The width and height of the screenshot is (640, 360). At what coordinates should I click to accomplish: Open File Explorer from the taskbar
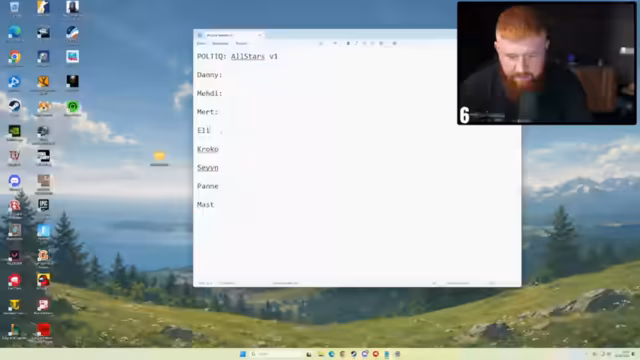(321, 354)
